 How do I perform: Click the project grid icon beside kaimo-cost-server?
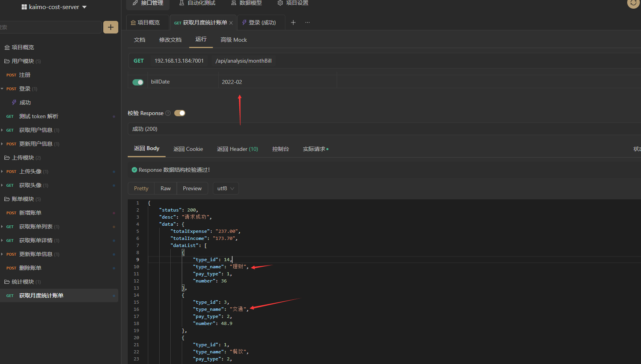click(24, 7)
